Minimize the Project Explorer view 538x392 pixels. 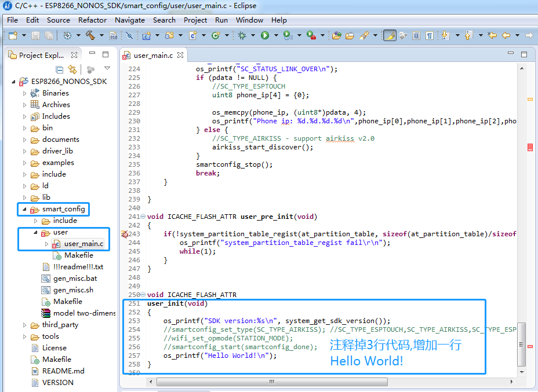pos(92,53)
